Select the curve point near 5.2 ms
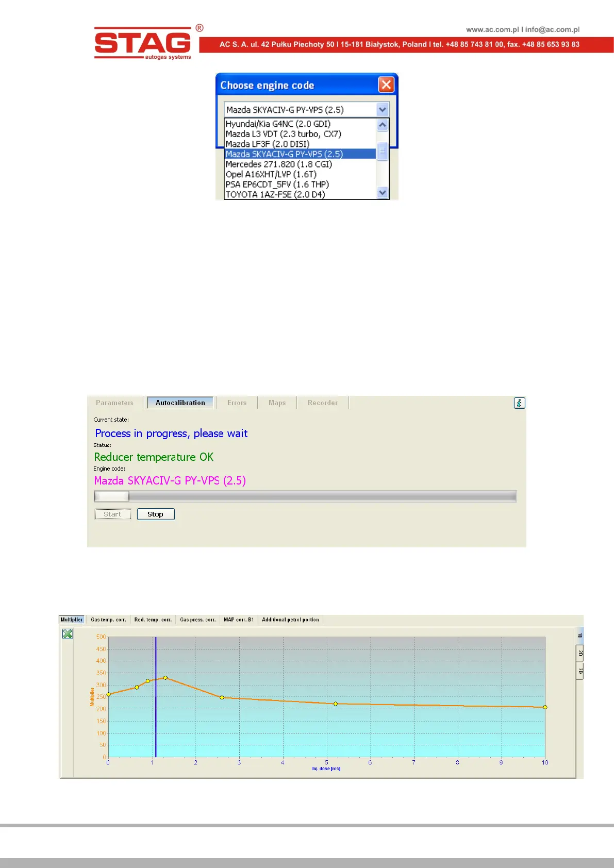The width and height of the screenshot is (614, 868). pyautogui.click(x=336, y=704)
